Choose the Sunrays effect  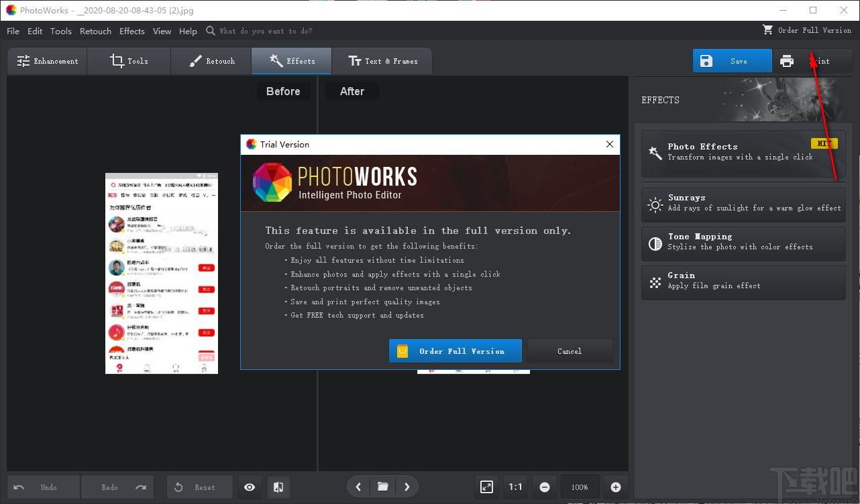(743, 204)
